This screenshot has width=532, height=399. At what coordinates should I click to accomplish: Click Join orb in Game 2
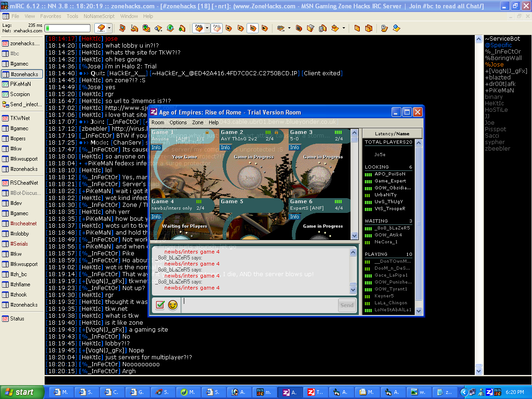pos(250,178)
